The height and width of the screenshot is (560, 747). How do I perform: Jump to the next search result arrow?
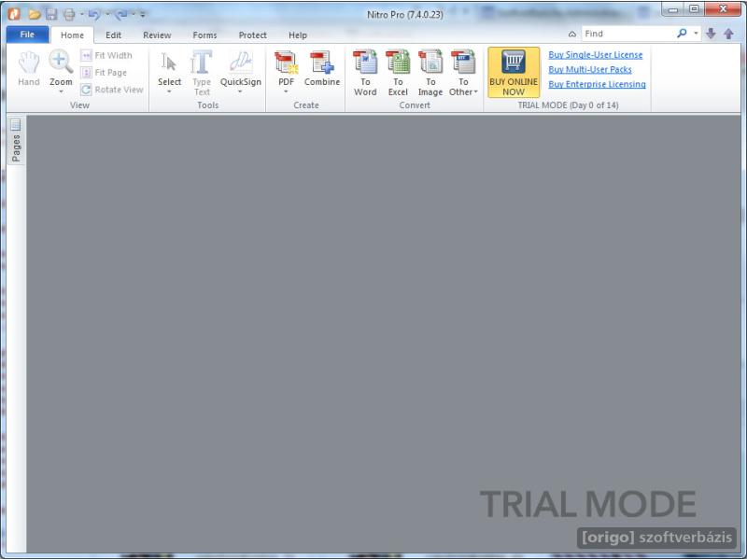pos(711,34)
